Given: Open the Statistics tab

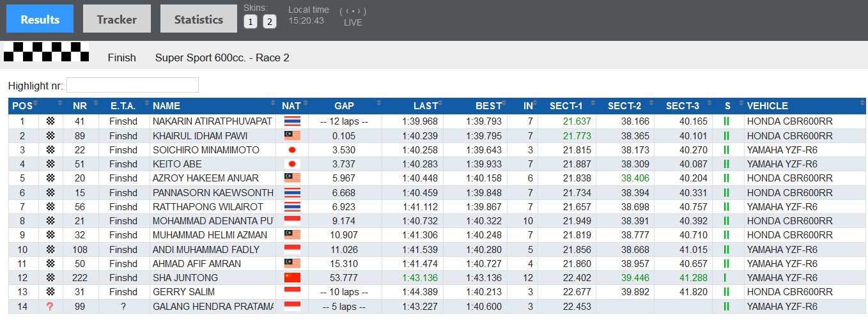Looking at the screenshot, I should point(199,19).
